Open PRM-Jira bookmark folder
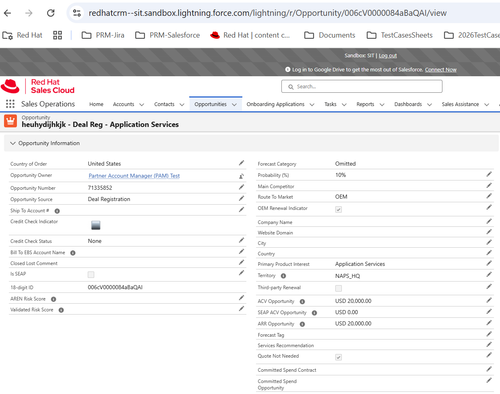This screenshot has height=394, width=500. pyautogui.click(x=103, y=35)
